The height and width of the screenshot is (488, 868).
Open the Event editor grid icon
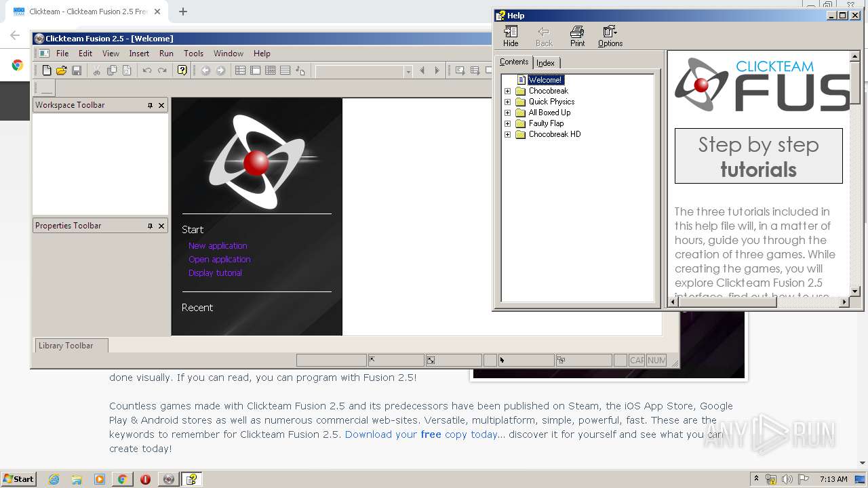point(271,70)
